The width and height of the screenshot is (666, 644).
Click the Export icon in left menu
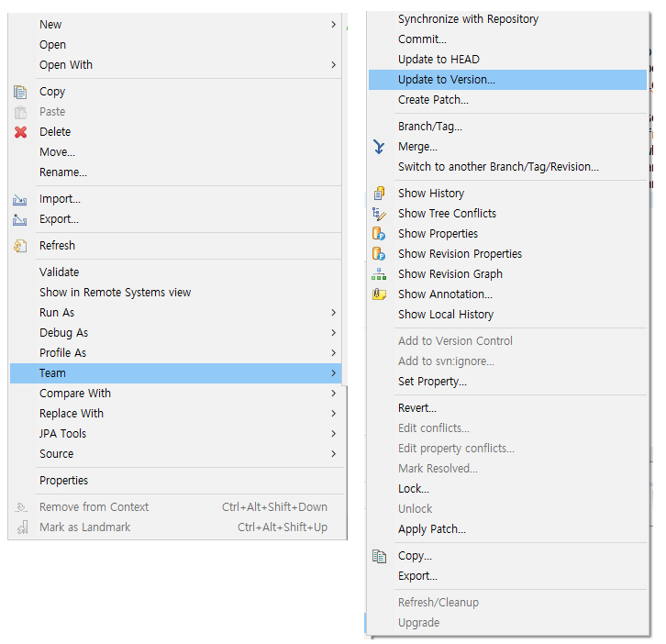click(19, 219)
